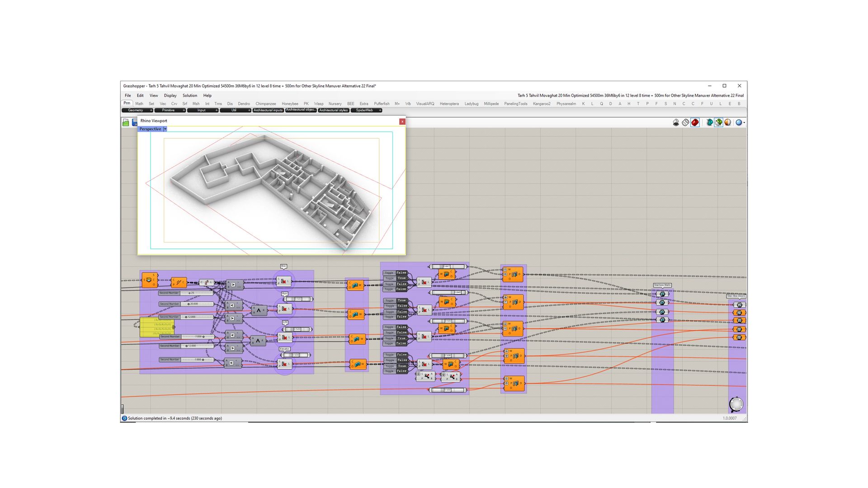The width and height of the screenshot is (868, 488).
Task: Close the Rhino Viewport panel
Action: (402, 121)
